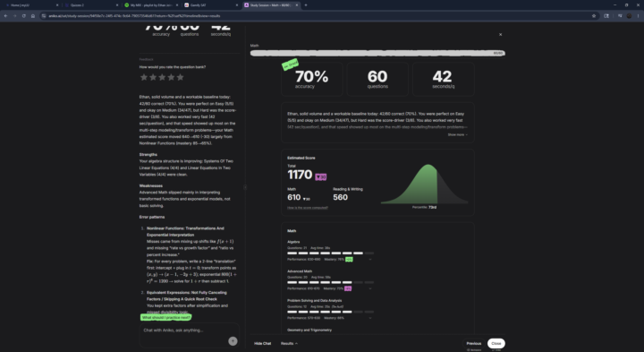The image size is (644, 352).
Task: Click the Problem Solving mastery segment bar
Action: pyautogui.click(x=331, y=312)
